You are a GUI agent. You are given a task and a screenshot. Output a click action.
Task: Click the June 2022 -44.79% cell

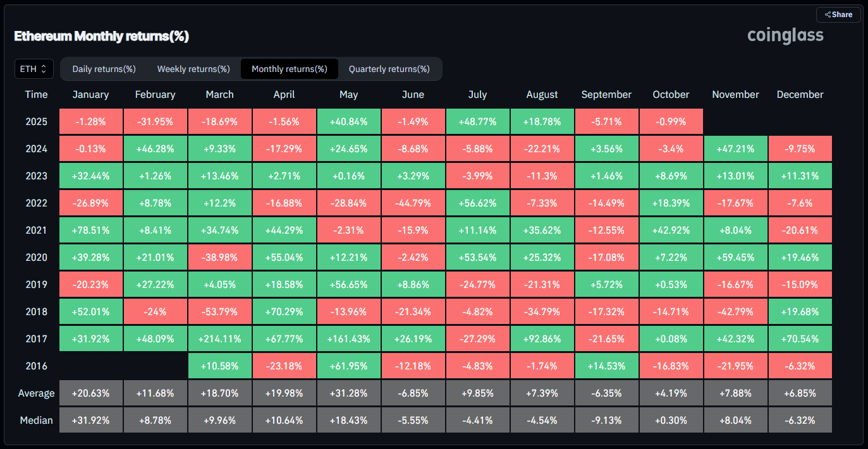tap(413, 203)
